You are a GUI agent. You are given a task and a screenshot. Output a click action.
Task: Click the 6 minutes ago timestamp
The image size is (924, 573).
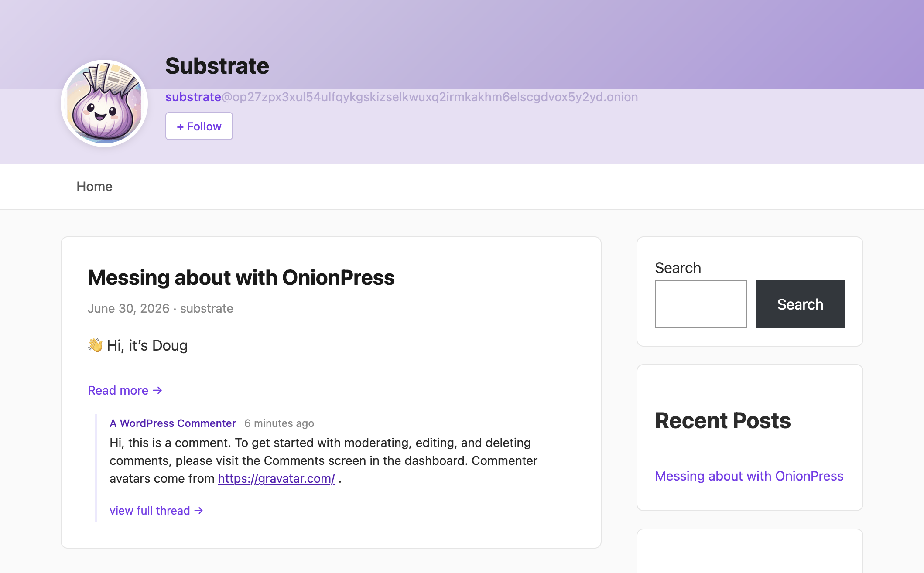(x=279, y=423)
